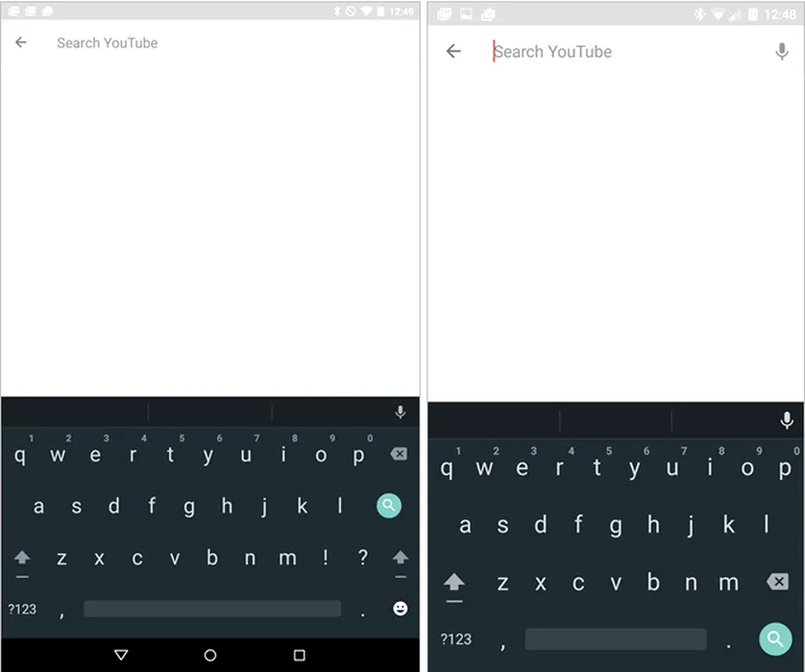
Task: Tap the Android recent apps button
Action: pyautogui.click(x=300, y=655)
